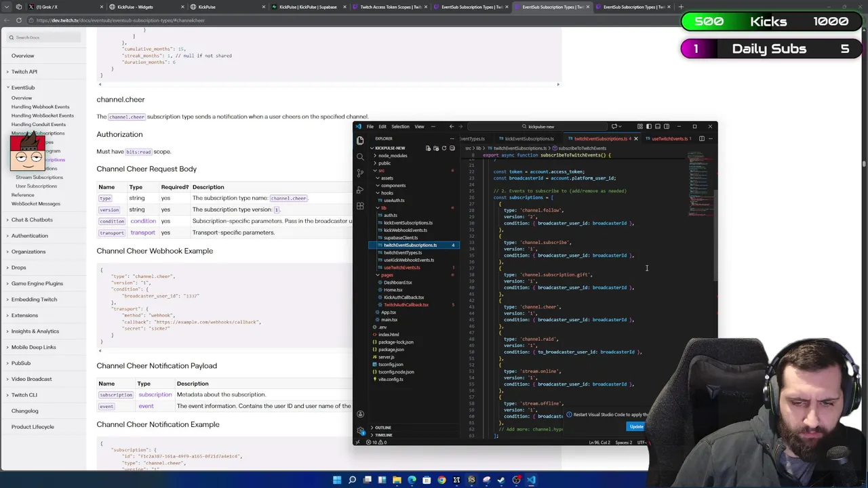This screenshot has width=868, height=488.
Task: Open the subscription link in Payload table
Action: pos(155,394)
